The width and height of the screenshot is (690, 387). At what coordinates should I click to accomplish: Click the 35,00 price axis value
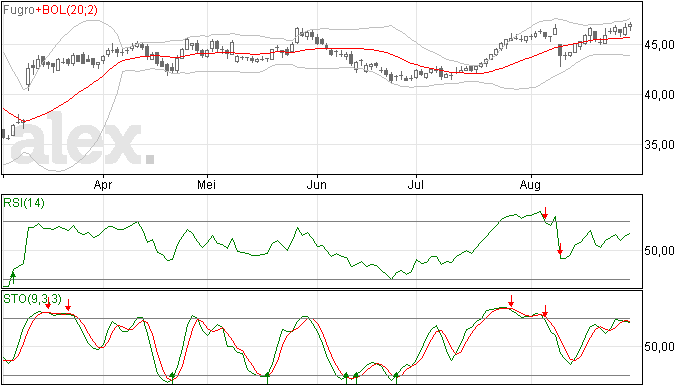tap(660, 145)
